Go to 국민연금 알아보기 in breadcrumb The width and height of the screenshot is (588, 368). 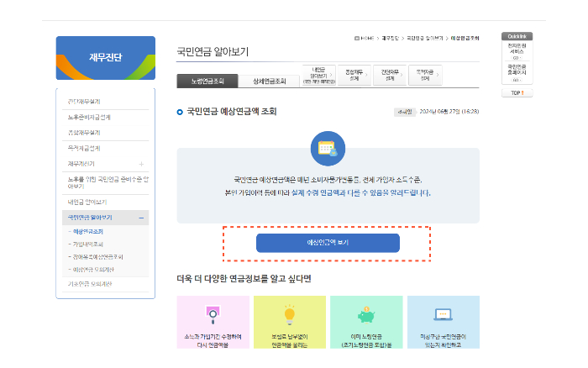coord(425,39)
